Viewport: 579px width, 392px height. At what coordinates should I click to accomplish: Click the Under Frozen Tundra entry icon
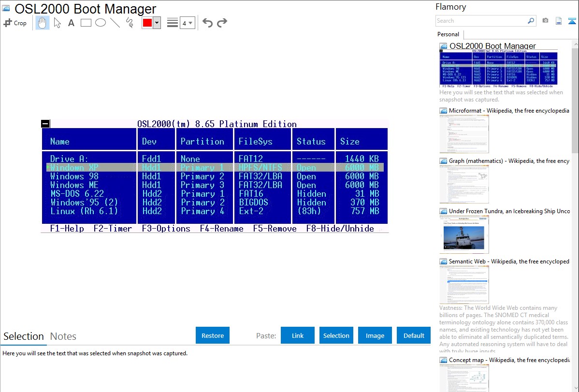click(443, 211)
